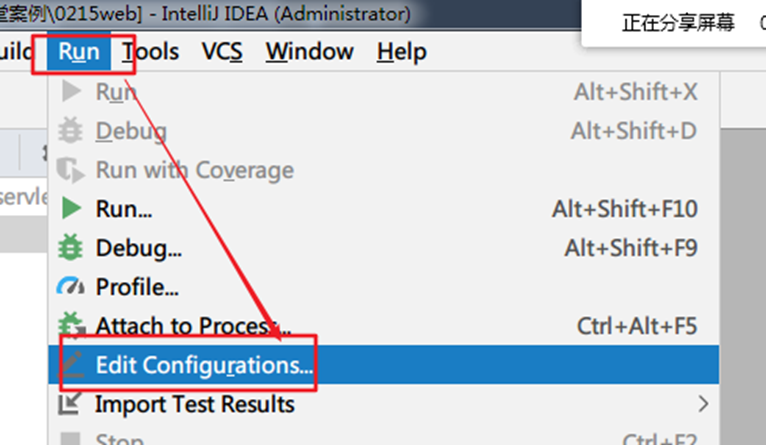Click the Import Test Results icon

point(71,404)
